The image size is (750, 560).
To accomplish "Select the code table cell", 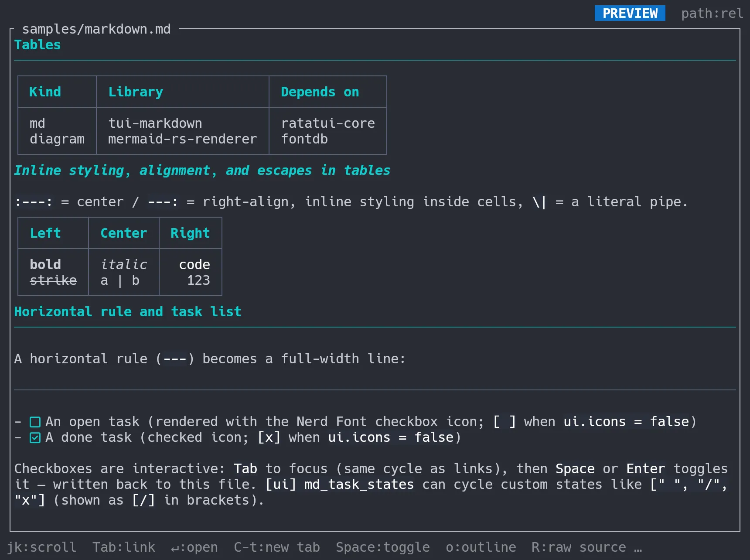I will pyautogui.click(x=194, y=264).
